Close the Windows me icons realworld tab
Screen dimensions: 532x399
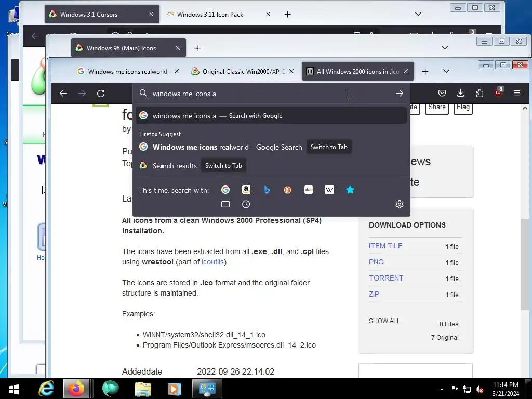[x=177, y=72]
